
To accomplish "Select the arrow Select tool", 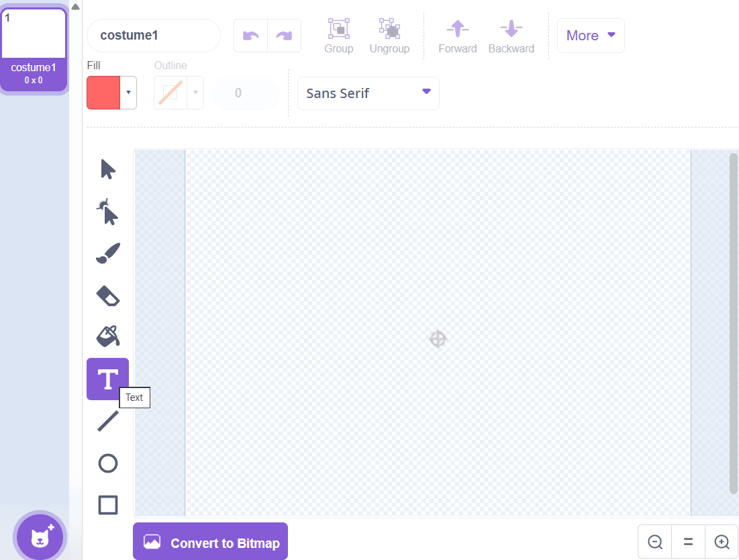I will (107, 169).
